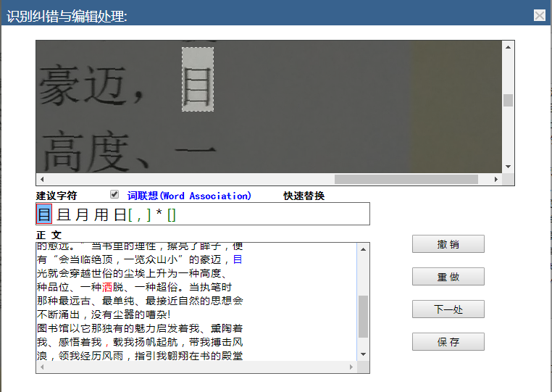Select suggested character 目

[x=44, y=214]
